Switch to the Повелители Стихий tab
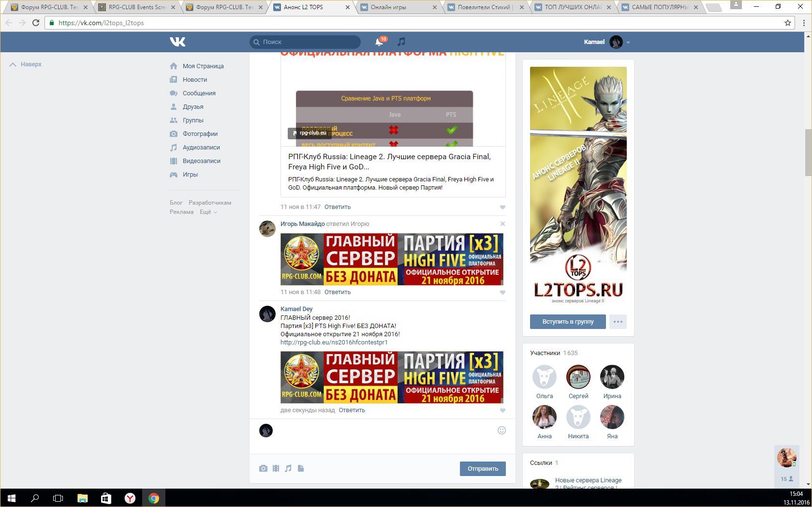812x507 pixels. click(485, 7)
